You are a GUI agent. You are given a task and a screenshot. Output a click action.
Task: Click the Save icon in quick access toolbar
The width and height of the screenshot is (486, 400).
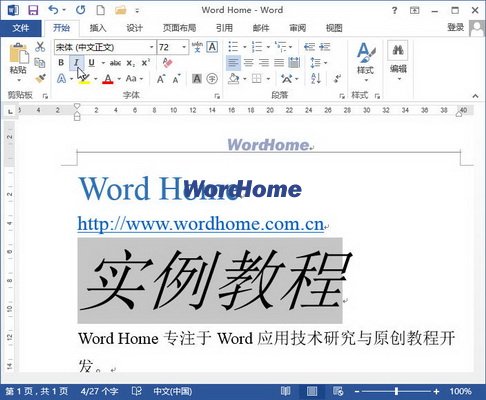click(x=33, y=10)
